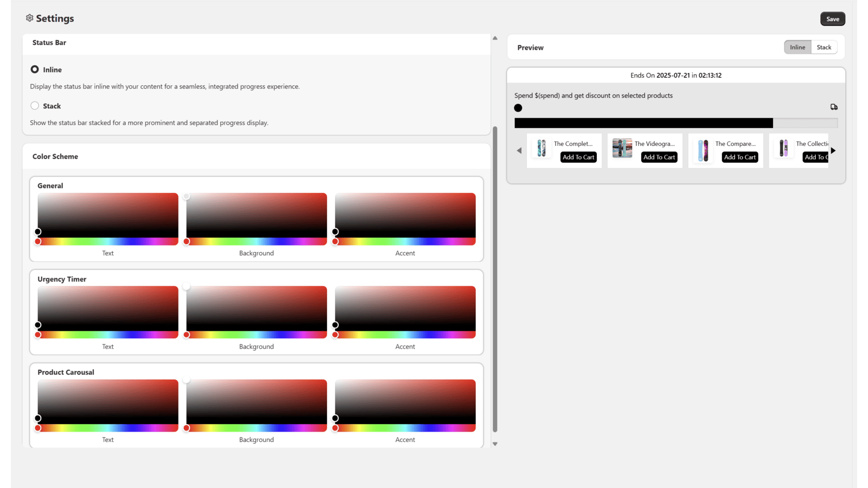Add The Videographer snowboard to cart
868x488 pixels.
(659, 157)
